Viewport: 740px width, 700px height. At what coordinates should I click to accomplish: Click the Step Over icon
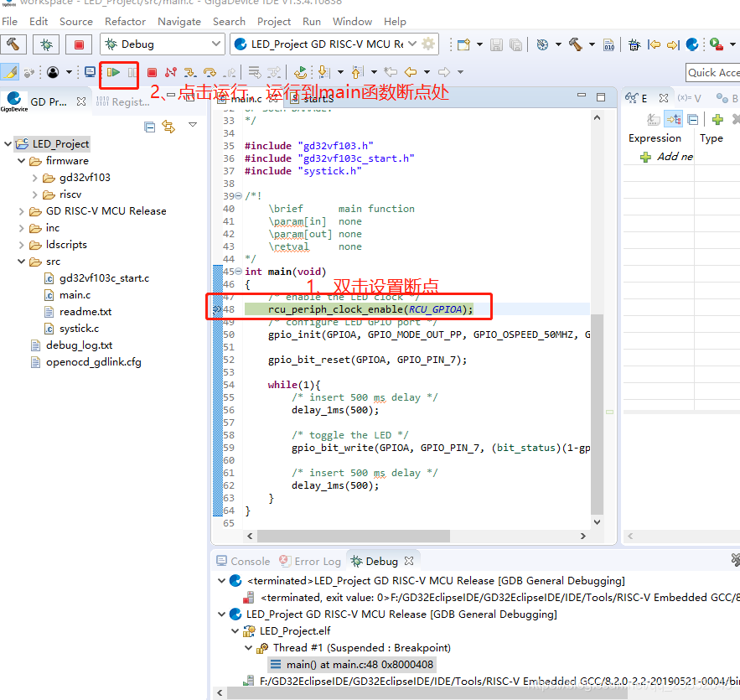tap(210, 72)
